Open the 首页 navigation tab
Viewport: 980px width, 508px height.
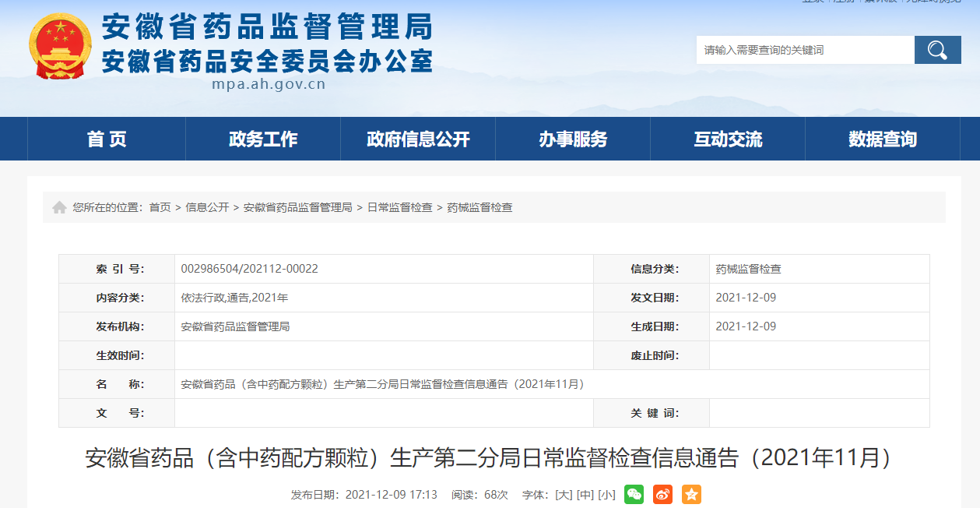click(x=107, y=139)
